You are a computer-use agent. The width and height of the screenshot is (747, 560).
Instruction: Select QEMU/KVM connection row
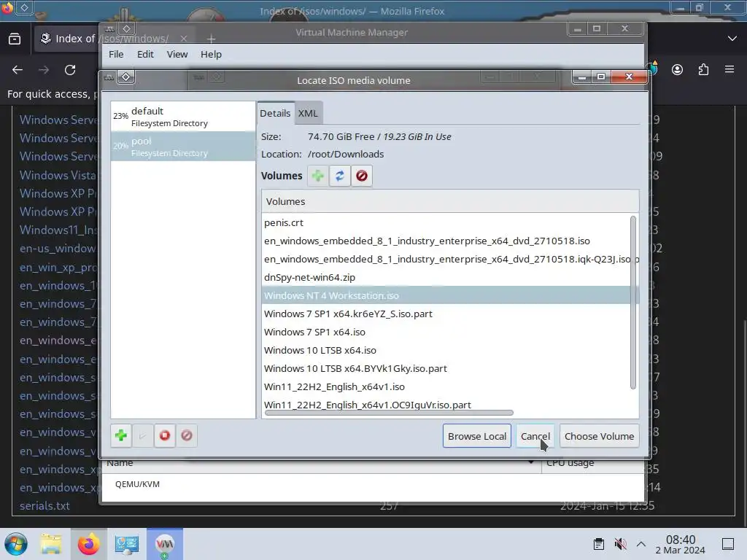(373, 484)
